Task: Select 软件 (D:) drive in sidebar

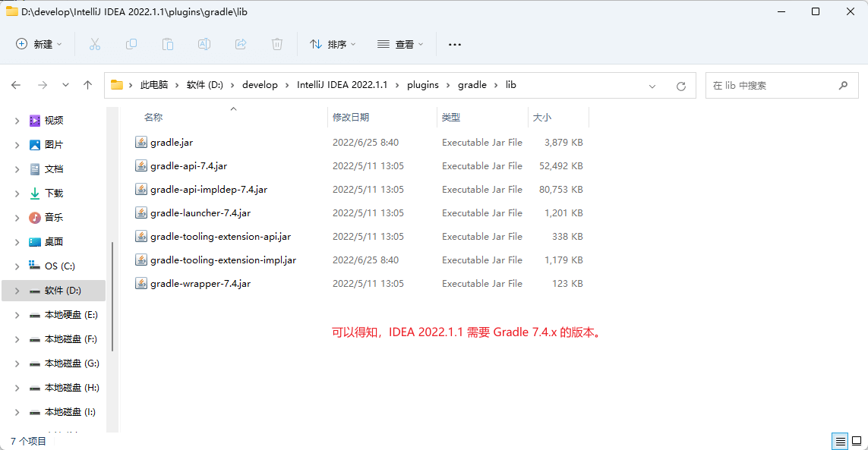Action: [54, 291]
